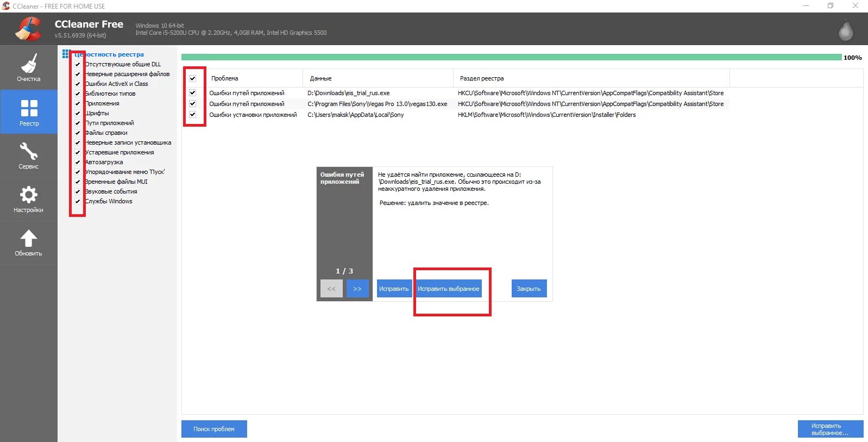The image size is (868, 442).
Task: Toggle Ошибки ActiveX и Class checkbox
Action: (x=78, y=84)
